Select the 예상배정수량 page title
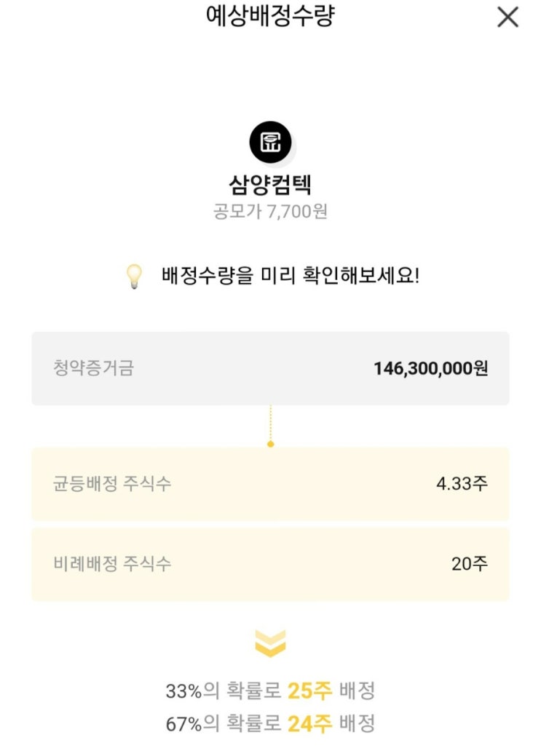The image size is (541, 756). [270, 15]
